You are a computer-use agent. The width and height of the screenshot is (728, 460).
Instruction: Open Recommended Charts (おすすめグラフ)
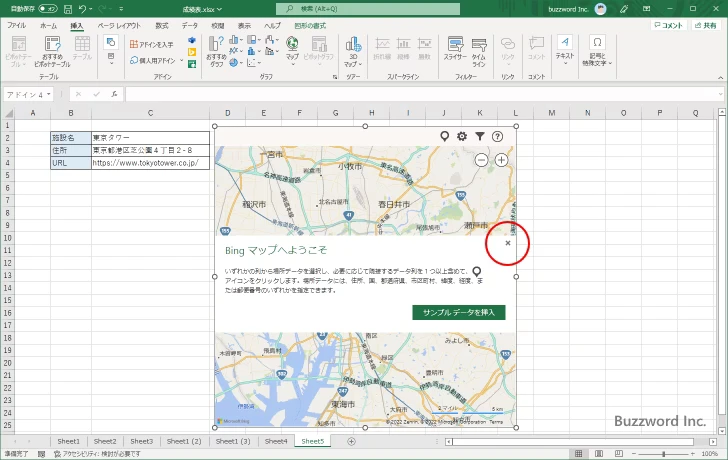(216, 51)
